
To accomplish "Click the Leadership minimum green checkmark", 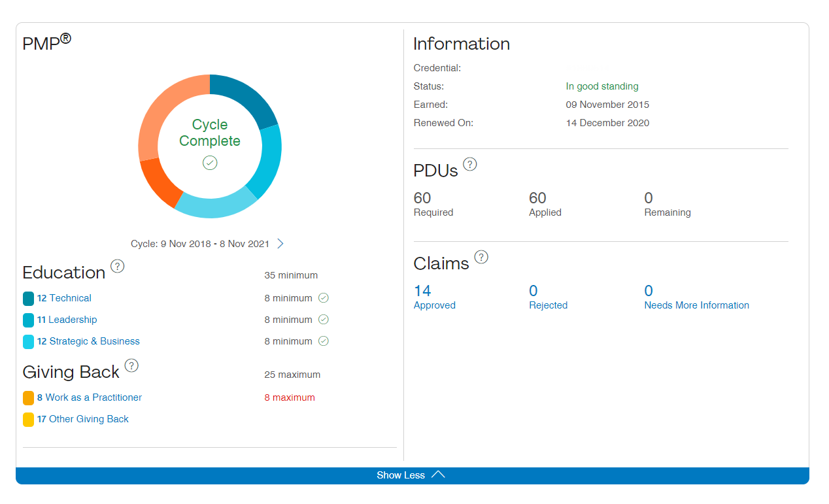I will click(x=324, y=320).
